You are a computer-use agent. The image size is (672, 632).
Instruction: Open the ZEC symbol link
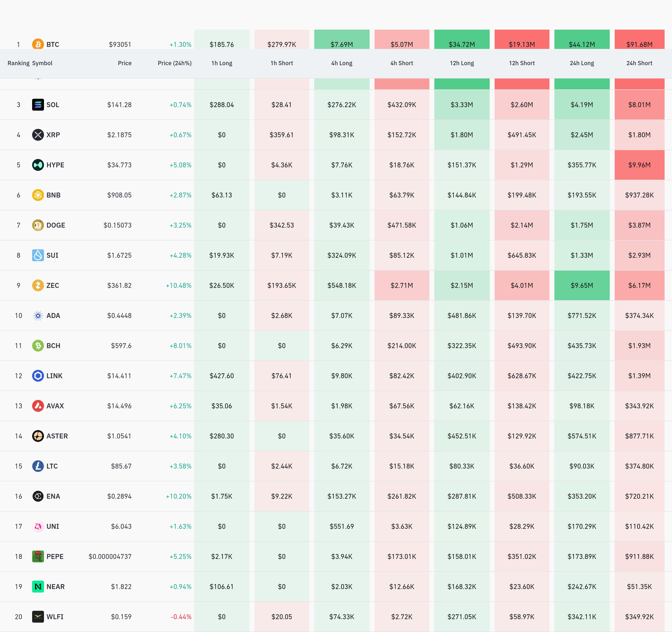pos(53,285)
